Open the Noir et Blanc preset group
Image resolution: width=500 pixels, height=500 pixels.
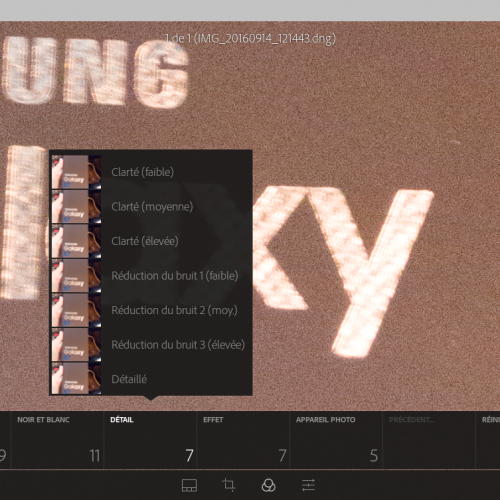click(x=57, y=440)
